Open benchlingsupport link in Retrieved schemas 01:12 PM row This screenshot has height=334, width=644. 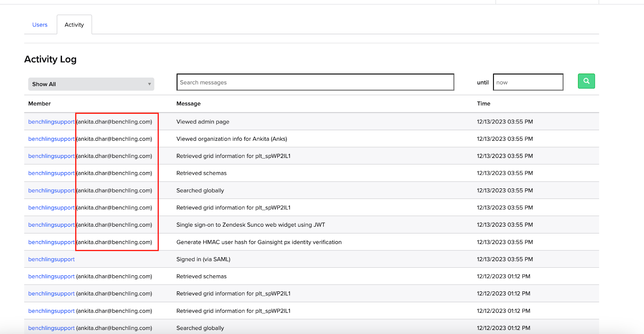coord(52,277)
